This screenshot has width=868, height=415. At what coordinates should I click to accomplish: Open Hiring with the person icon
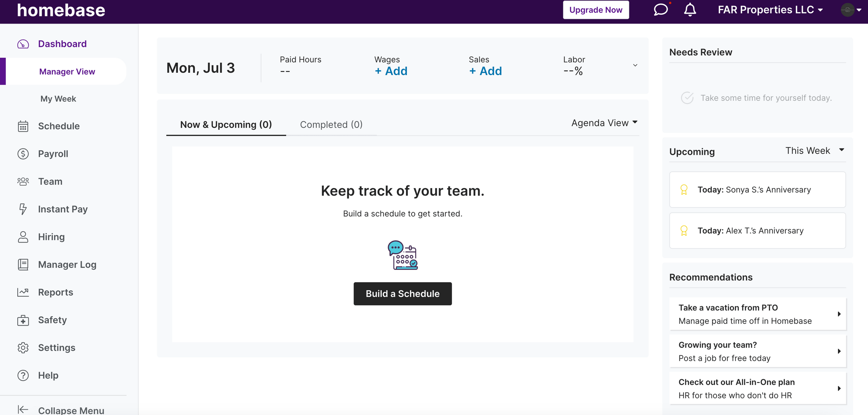(x=23, y=237)
